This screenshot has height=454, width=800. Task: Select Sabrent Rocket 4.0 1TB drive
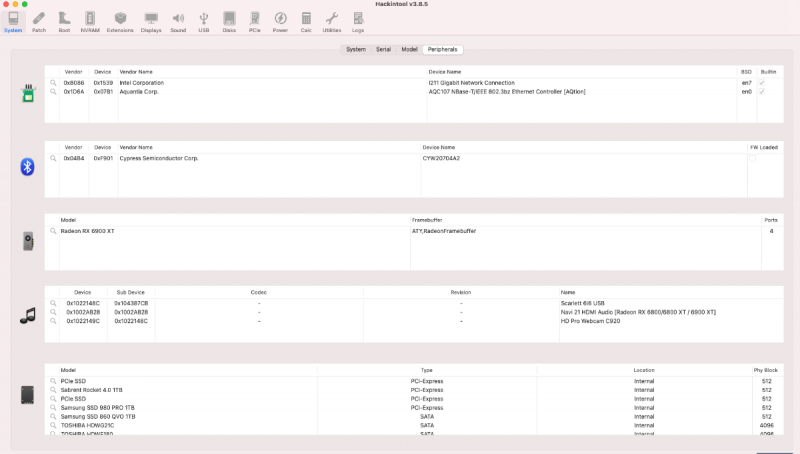pyautogui.click(x=91, y=390)
